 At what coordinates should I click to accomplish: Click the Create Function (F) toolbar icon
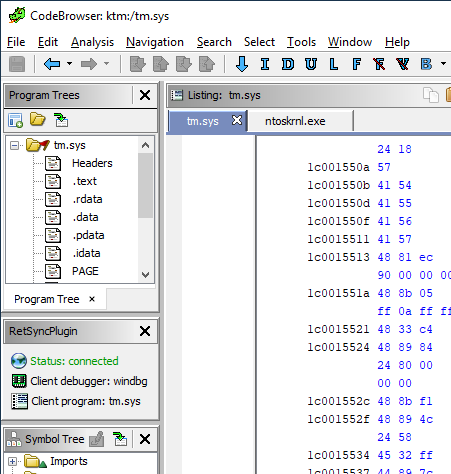coord(356,64)
